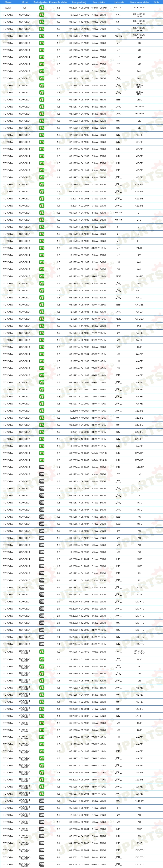This screenshot has height=868, width=163.
Task: Click petrol icon in Corolla Kombi 7A-FE 09.1995 -> 04.1997 row
Action: pos(42,786)
